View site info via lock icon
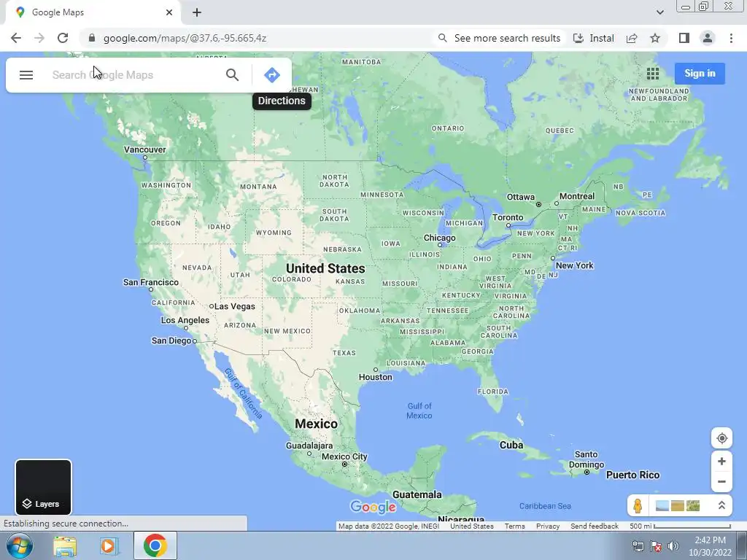 click(x=91, y=38)
